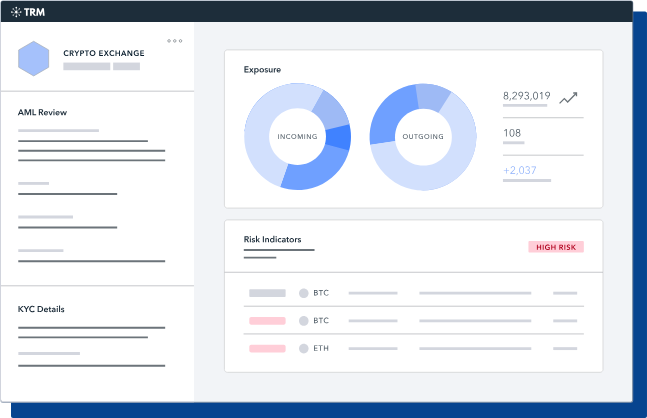Viewport: 647px width, 418px height.
Task: Open the AML Review section heading
Action: [42, 112]
